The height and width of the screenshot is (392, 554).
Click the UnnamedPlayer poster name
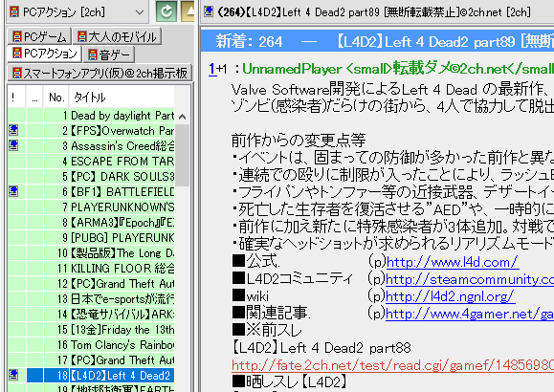point(293,69)
